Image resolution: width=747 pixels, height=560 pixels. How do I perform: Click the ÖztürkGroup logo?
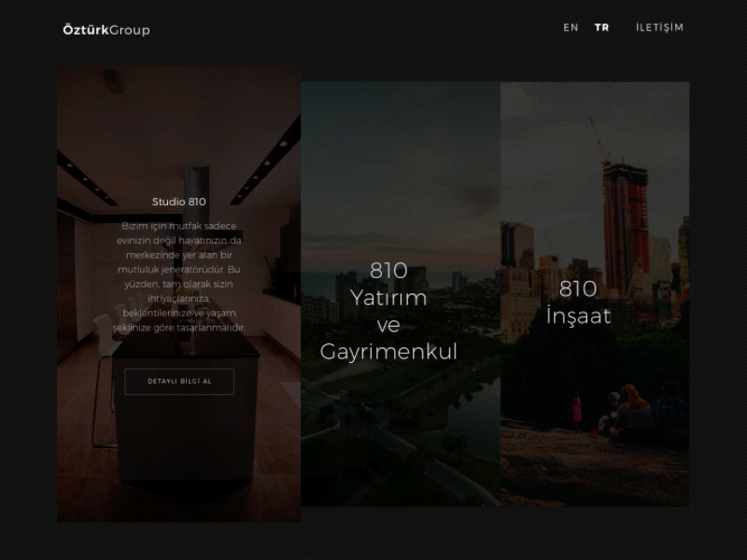pos(103,28)
